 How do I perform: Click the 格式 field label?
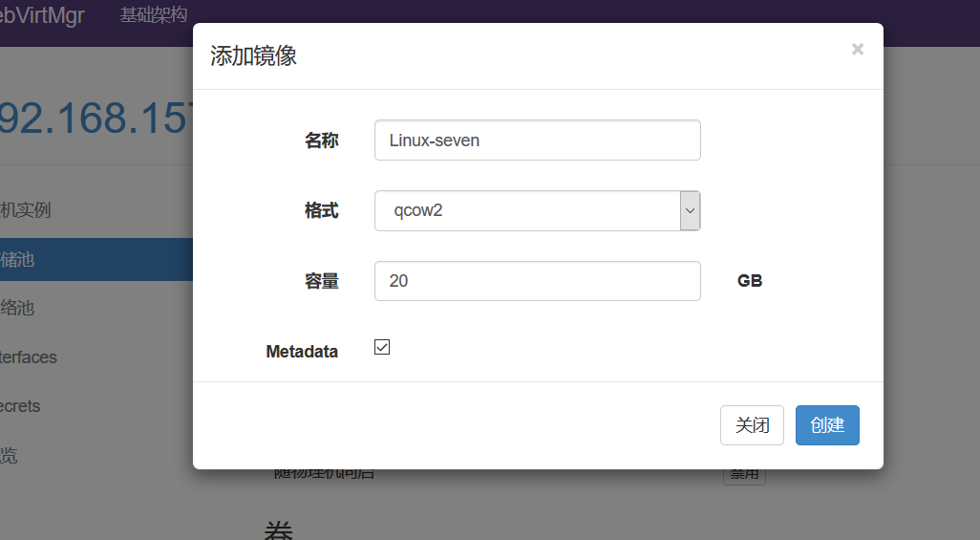321,210
